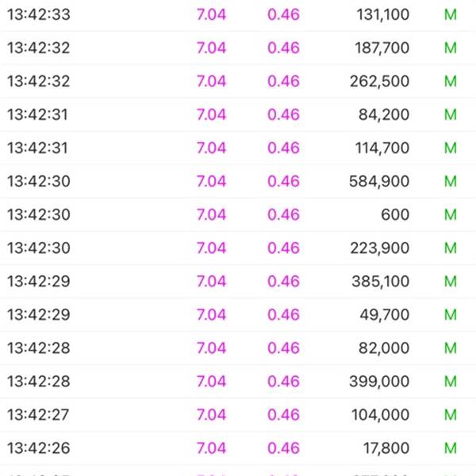Select the 13:42:27 timestamp
476x476 pixels.
pyautogui.click(x=38, y=415)
